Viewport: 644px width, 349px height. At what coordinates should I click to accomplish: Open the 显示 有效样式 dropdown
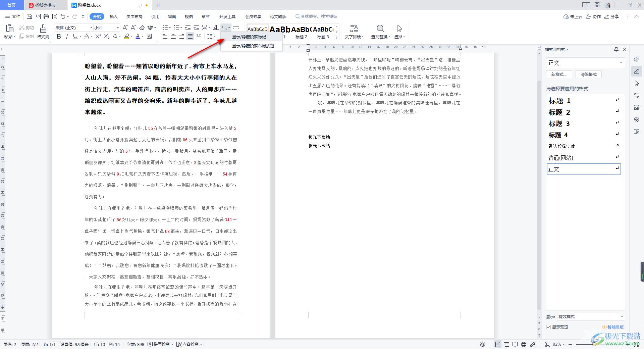[591, 316]
